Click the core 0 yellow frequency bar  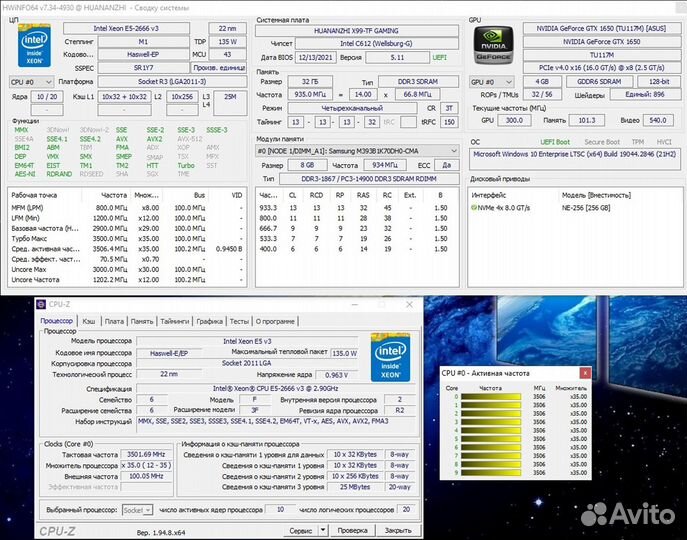click(x=491, y=397)
